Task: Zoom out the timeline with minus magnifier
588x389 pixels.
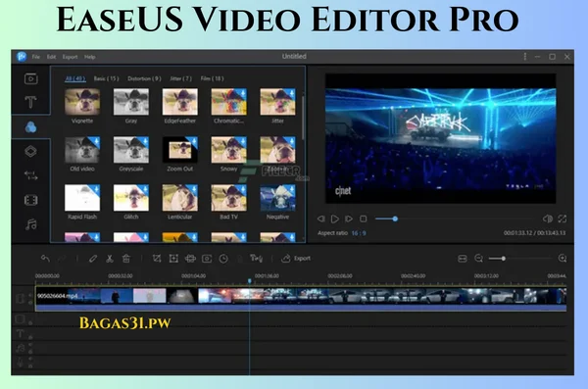Action: 478,258
